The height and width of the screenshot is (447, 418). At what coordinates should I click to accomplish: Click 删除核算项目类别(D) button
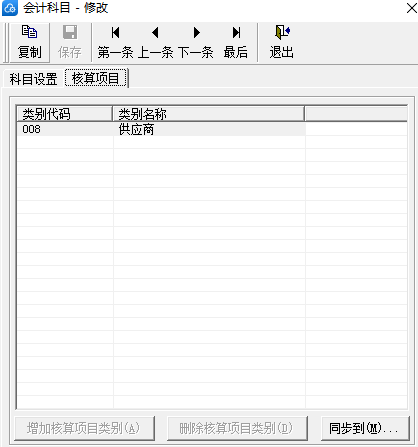(x=237, y=428)
